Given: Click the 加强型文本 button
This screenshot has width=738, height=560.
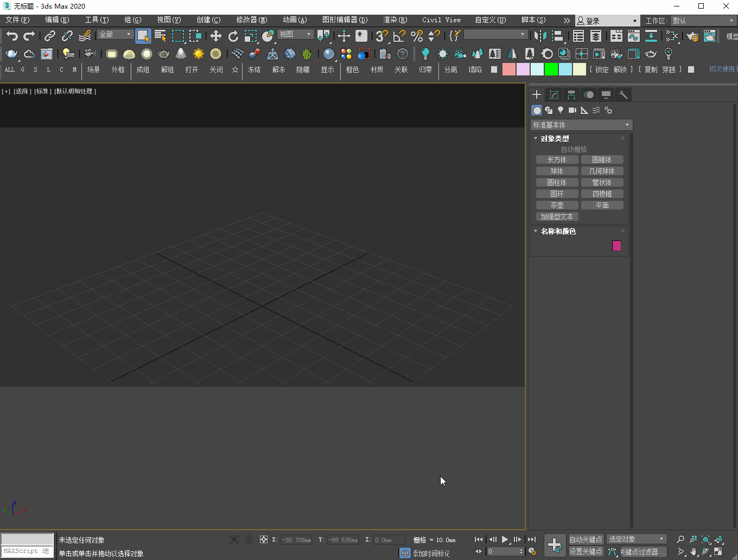Looking at the screenshot, I should (x=557, y=217).
